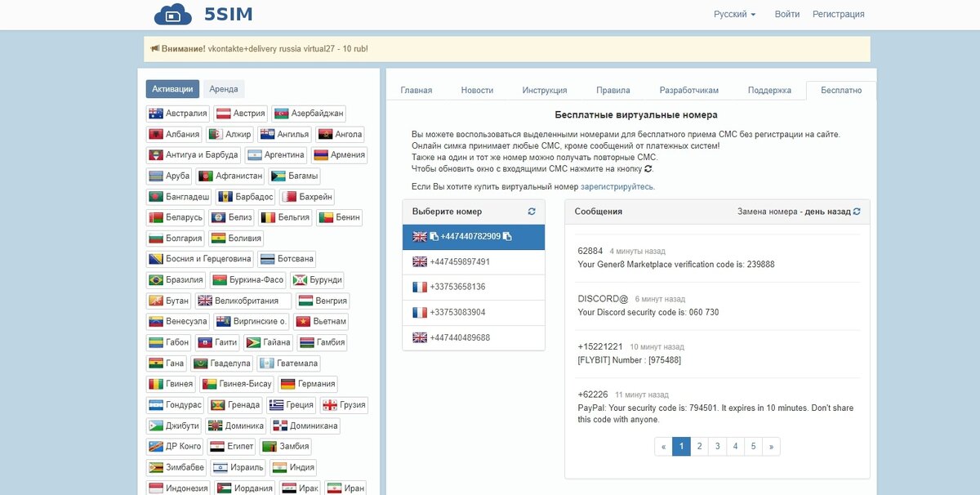The width and height of the screenshot is (980, 495).
Task: Open the Правила tab
Action: 613,91
